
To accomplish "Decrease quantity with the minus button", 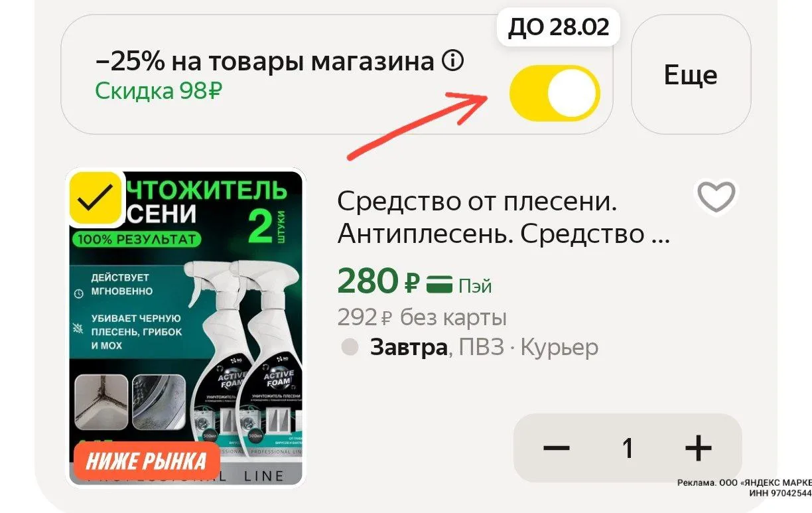I will pyautogui.click(x=557, y=449).
